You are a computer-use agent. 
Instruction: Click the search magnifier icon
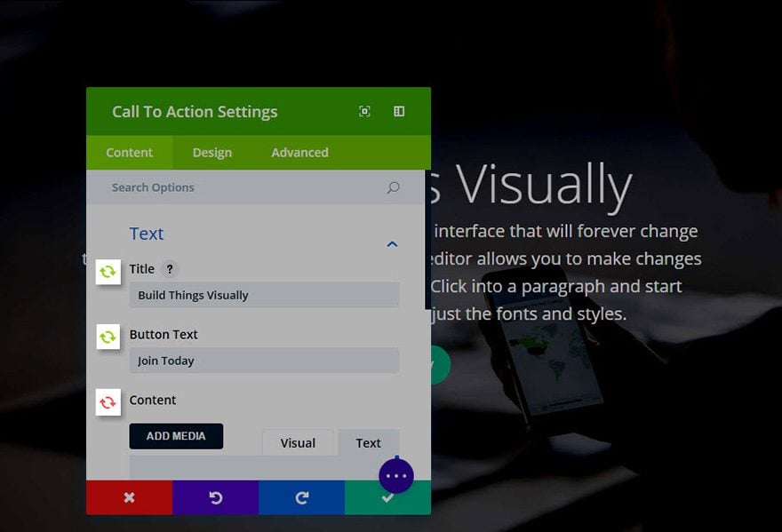click(393, 187)
